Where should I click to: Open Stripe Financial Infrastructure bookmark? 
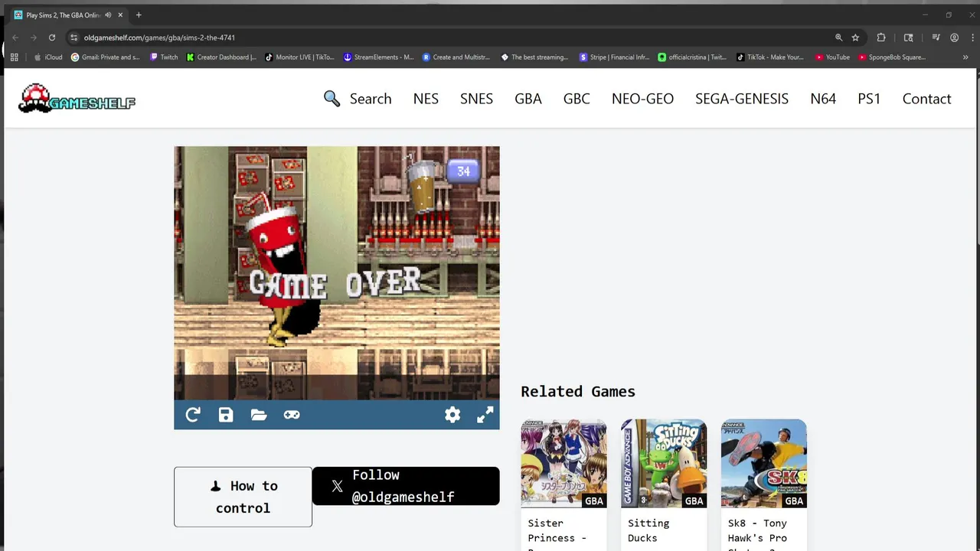(614, 57)
